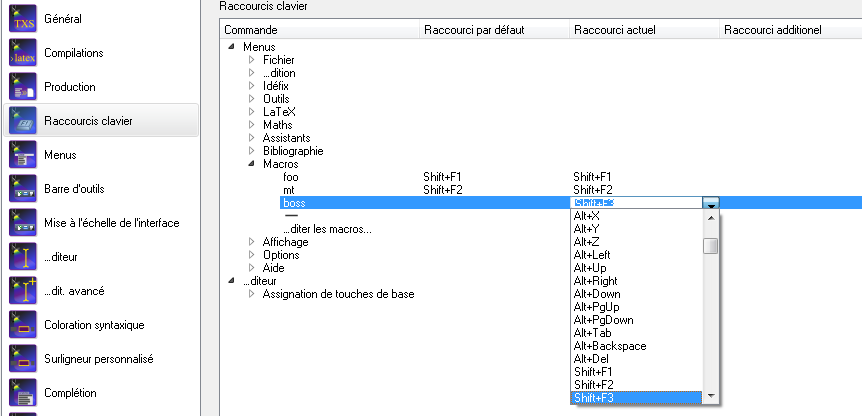Click the Production icon

click(x=23, y=87)
